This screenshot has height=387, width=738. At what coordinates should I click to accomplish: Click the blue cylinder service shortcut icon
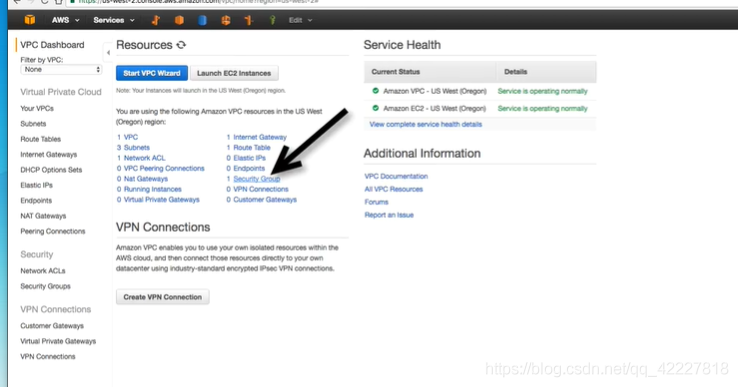[202, 20]
